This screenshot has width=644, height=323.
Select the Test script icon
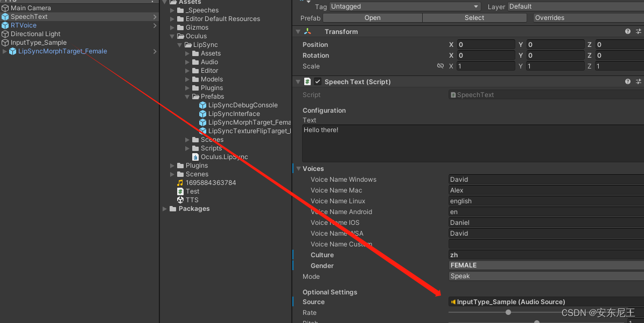tap(180, 191)
